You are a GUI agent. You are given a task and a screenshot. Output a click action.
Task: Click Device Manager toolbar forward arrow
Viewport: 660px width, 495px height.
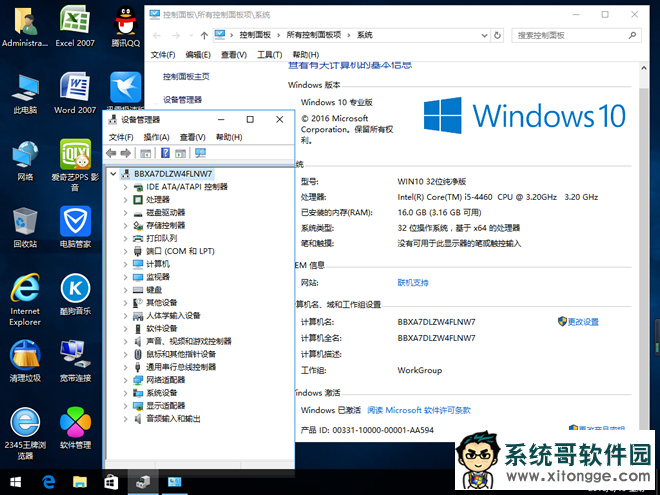pyautogui.click(x=125, y=153)
